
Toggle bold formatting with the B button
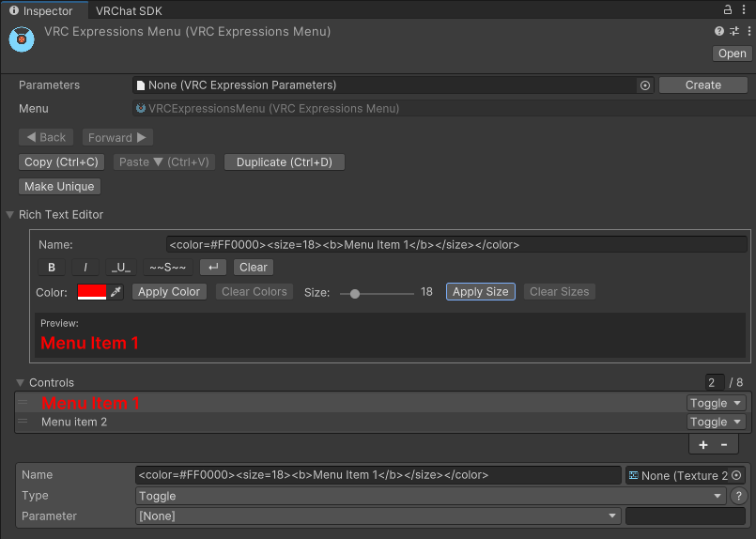click(52, 267)
